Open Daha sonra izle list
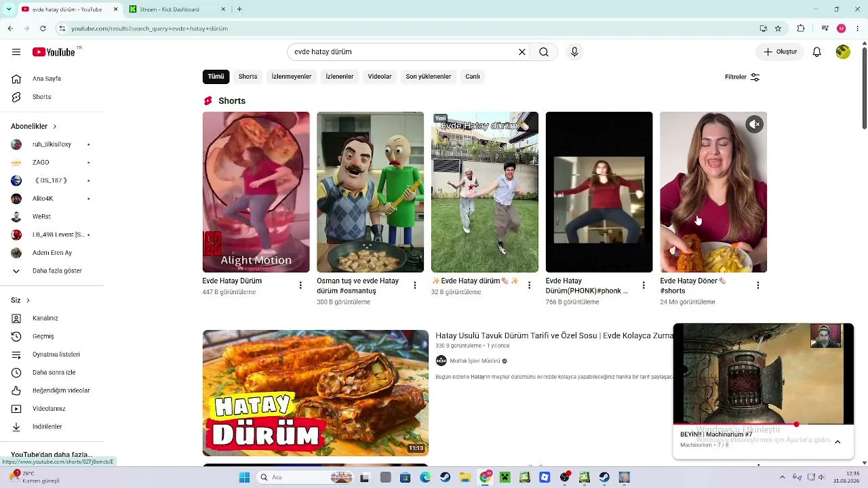 pyautogui.click(x=53, y=373)
